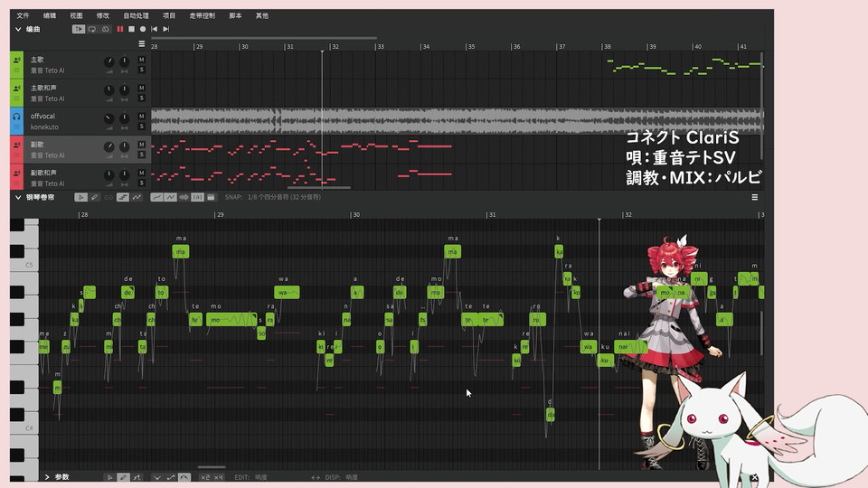The image size is (868, 488).
Task: Open the 修改 menu
Action: [103, 15]
